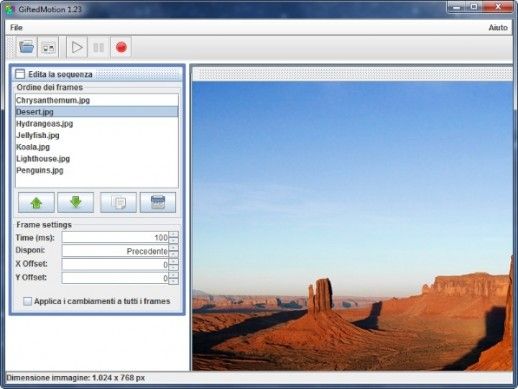Screen dimensions: 518x389
Task: Increase Time (ms) with the spinner up arrow
Action: 173,234
